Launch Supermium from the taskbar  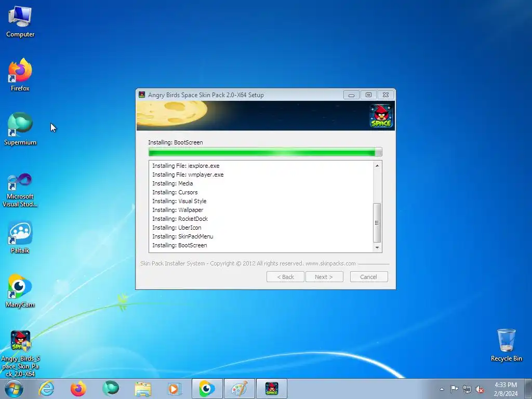click(x=111, y=389)
